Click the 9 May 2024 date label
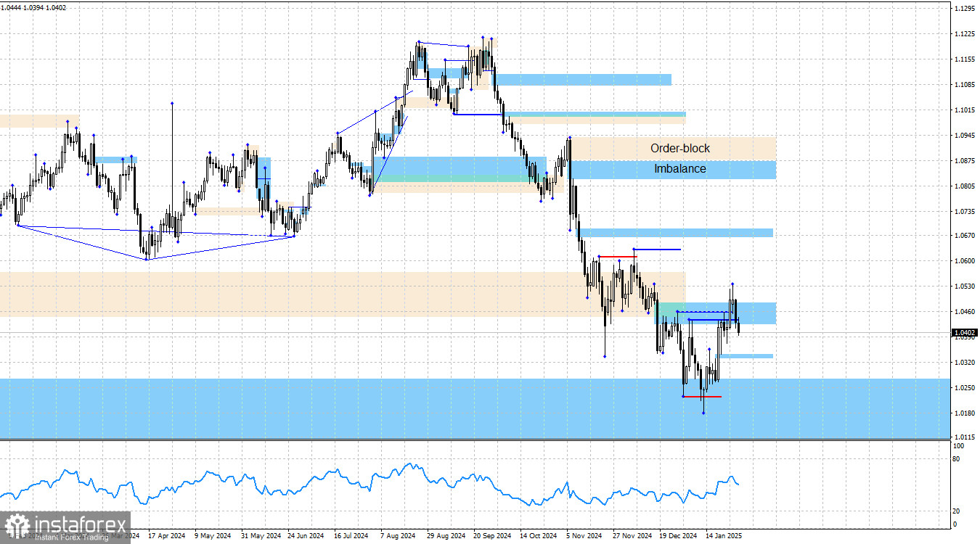The height and width of the screenshot is (544, 980). (x=214, y=536)
